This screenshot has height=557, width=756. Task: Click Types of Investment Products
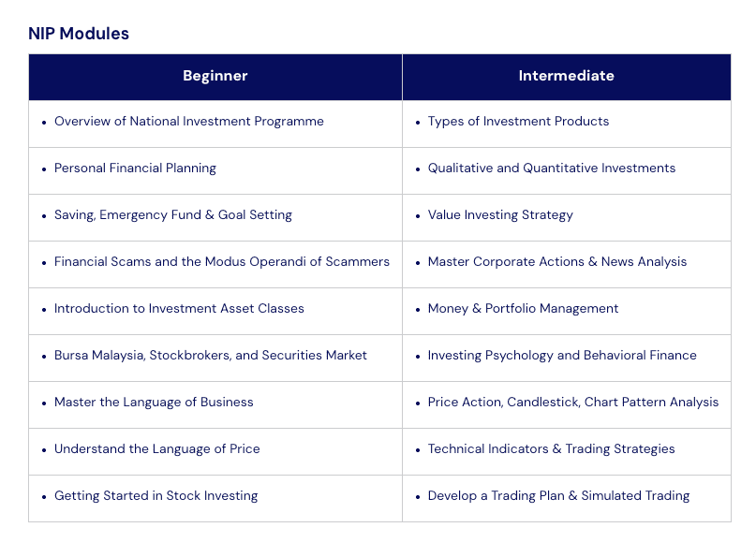point(518,122)
